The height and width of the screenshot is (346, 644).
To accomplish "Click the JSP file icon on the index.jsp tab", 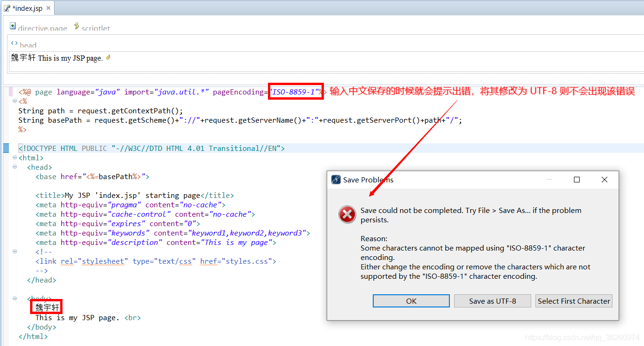I will (6, 8).
